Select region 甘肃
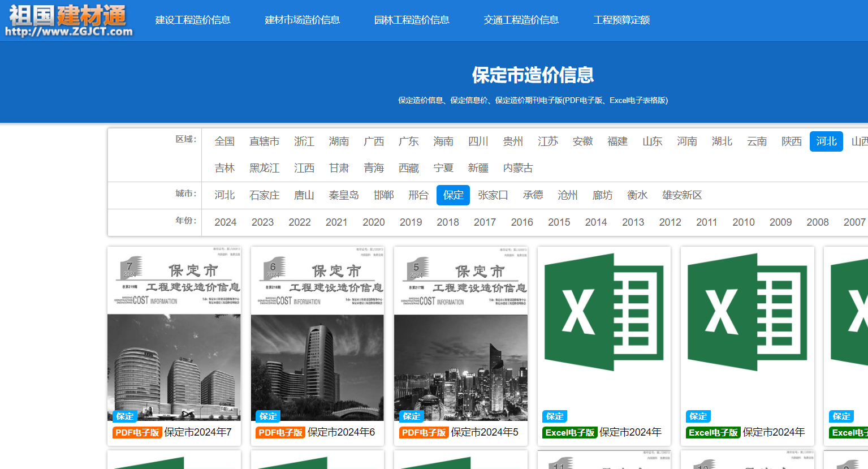This screenshot has height=469, width=868. (339, 168)
